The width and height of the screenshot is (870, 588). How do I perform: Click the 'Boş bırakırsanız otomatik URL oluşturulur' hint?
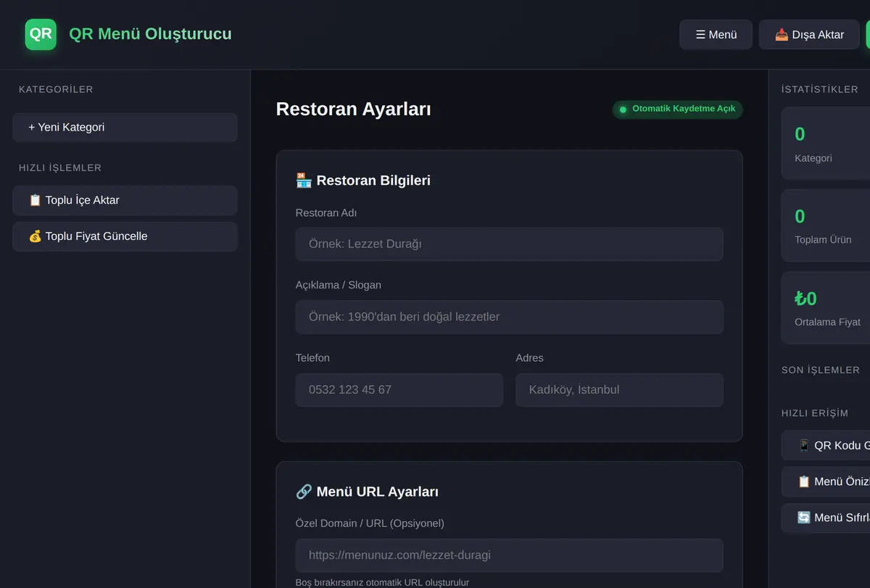[x=382, y=582]
